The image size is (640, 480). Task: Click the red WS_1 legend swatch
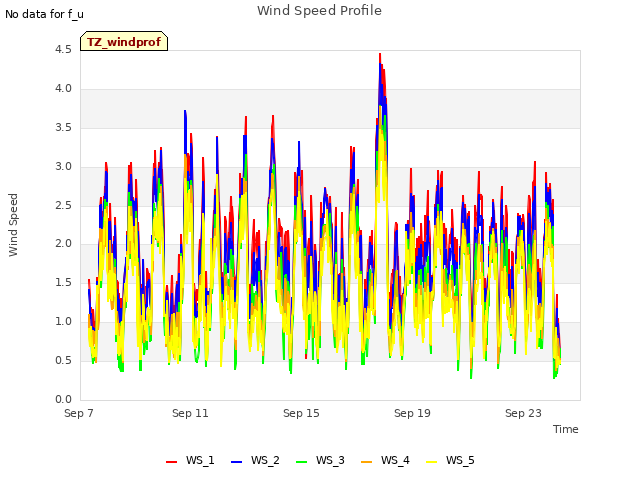tap(171, 462)
